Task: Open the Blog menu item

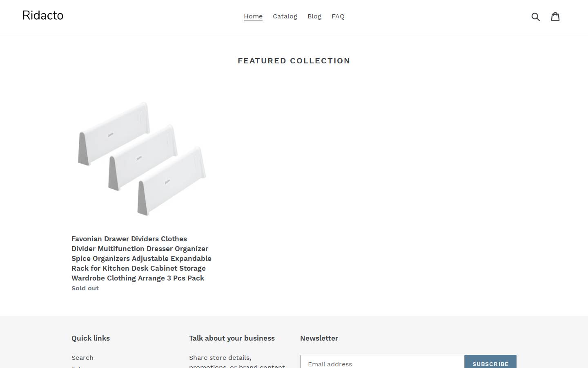Action: pyautogui.click(x=314, y=16)
